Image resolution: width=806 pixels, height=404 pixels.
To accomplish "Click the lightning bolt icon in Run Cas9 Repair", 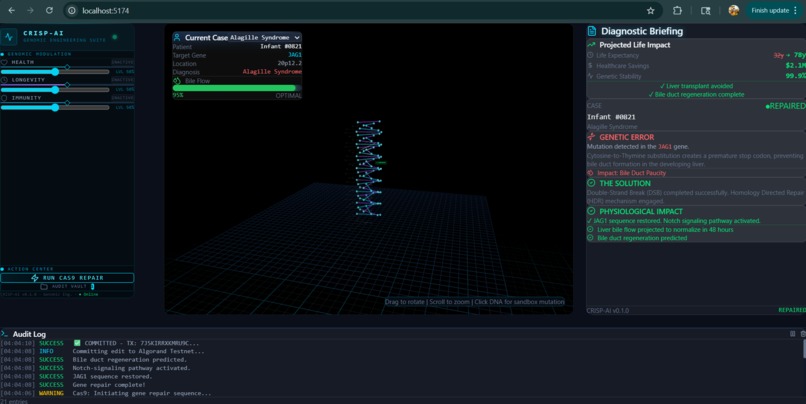I will pos(35,278).
